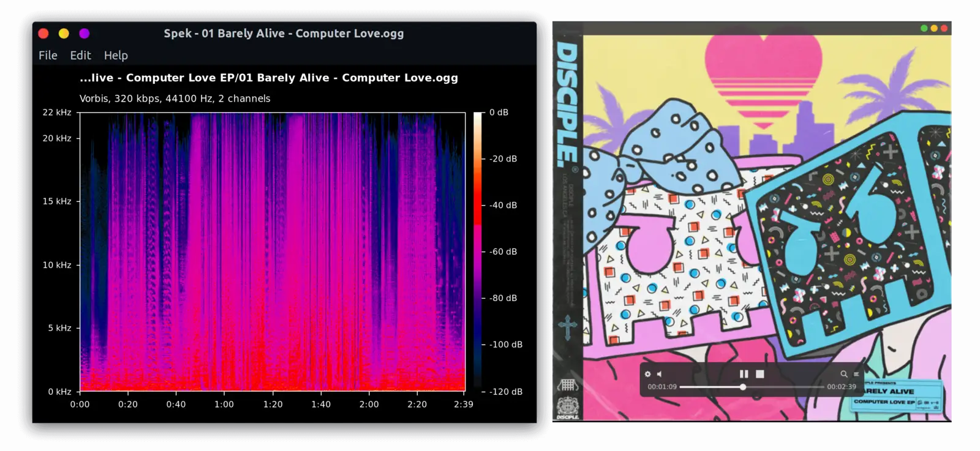Screen dimensions: 980x451
Task: Click the total duration 00:02:39
Action: click(842, 387)
